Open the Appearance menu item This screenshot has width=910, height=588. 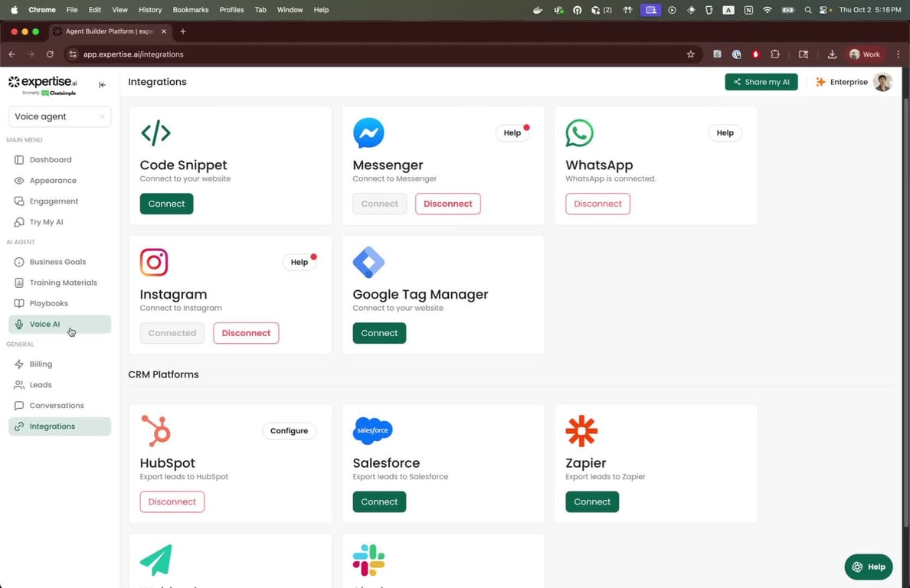pos(59,181)
